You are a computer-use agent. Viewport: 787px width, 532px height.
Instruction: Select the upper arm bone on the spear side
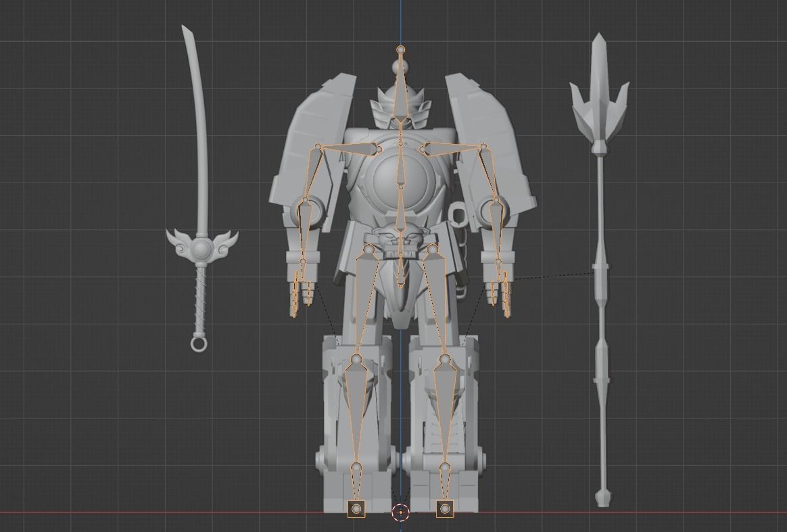pos(490,173)
